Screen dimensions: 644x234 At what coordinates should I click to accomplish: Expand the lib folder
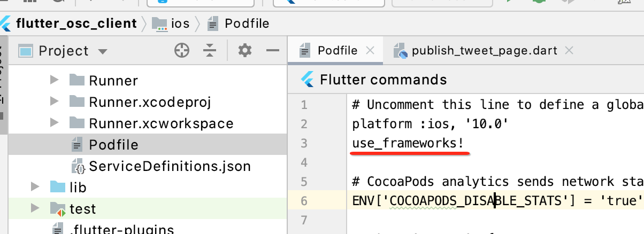[x=35, y=187]
